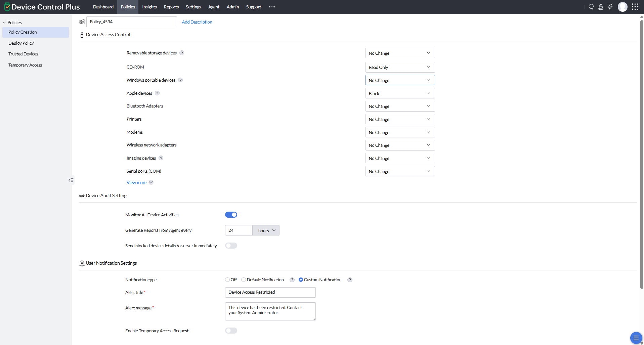Show help for Windows portable devices
This screenshot has width=644, height=345.
(x=180, y=80)
